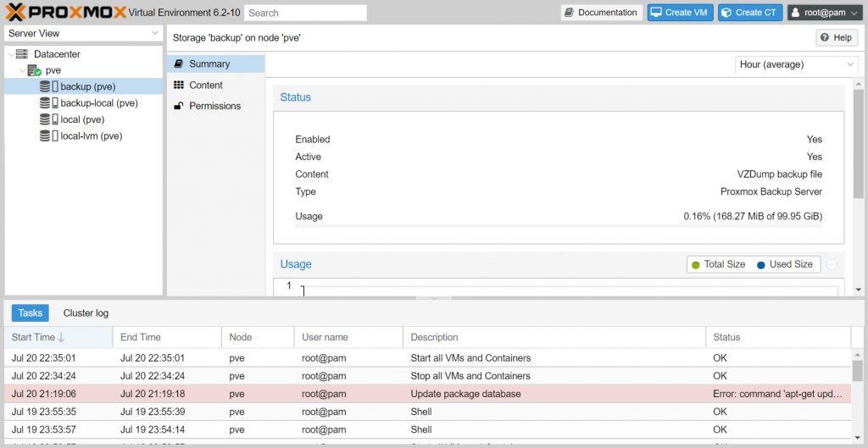This screenshot has width=868, height=448.
Task: Open the root@pam user menu
Action: pos(824,13)
